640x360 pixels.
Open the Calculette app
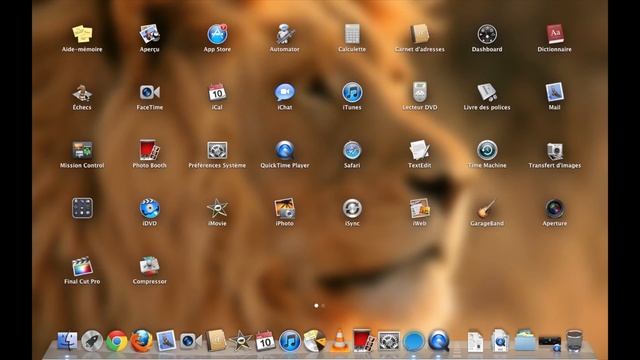pos(352,34)
